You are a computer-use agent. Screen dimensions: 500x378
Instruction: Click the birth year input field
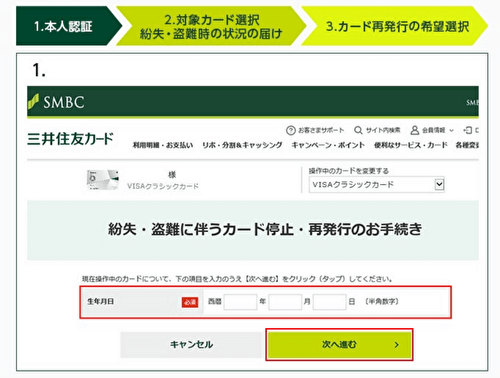coord(240,302)
